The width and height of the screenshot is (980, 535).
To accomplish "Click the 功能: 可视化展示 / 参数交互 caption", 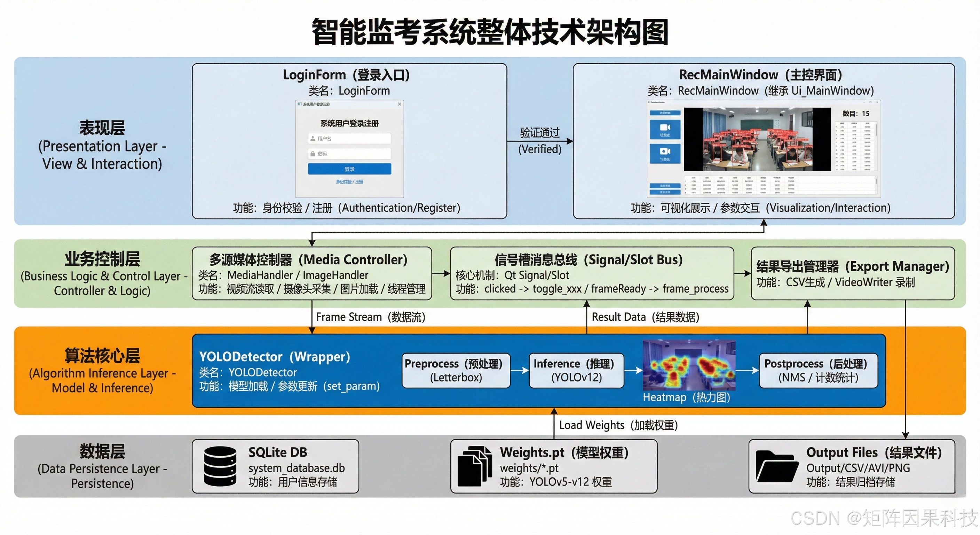I will [760, 208].
